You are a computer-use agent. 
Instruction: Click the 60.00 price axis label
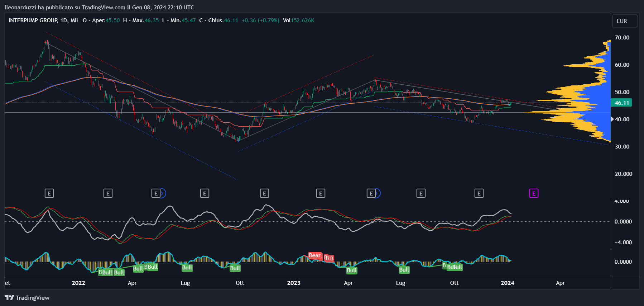(622, 65)
